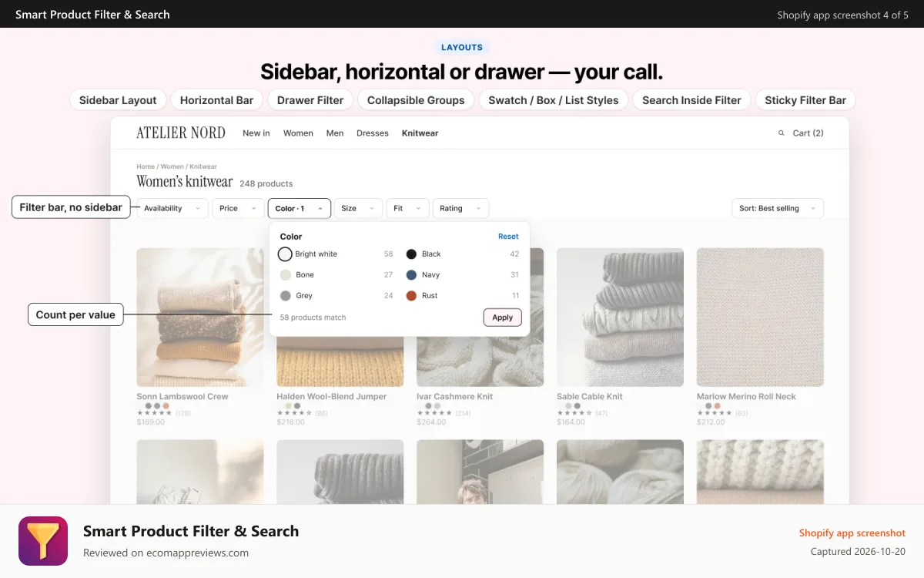
Task: Click the 58 products match text
Action: click(313, 318)
